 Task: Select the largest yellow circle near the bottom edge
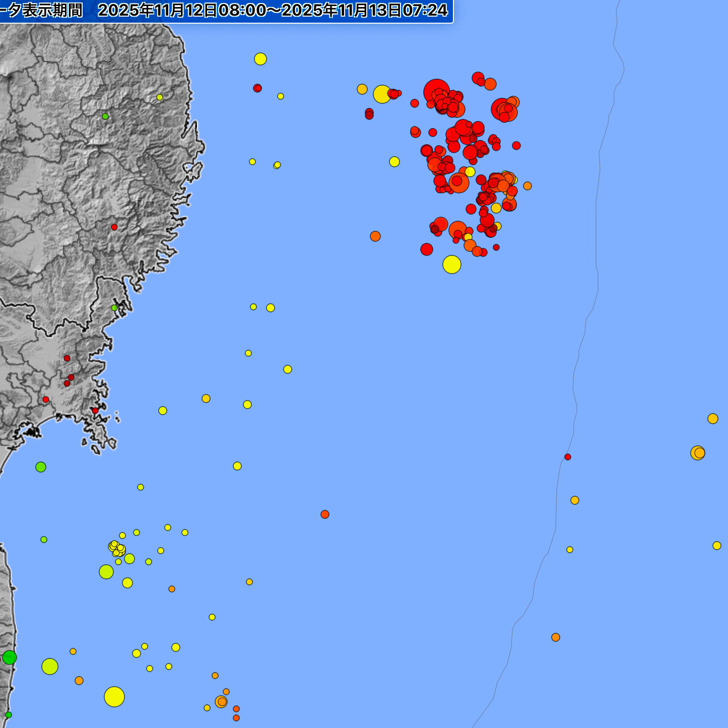114,697
